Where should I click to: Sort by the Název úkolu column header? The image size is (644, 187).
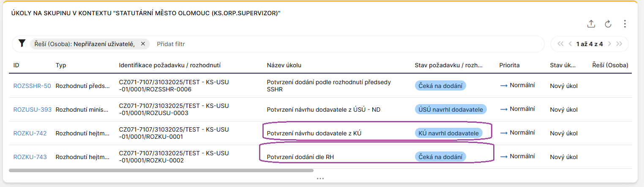[284, 65]
